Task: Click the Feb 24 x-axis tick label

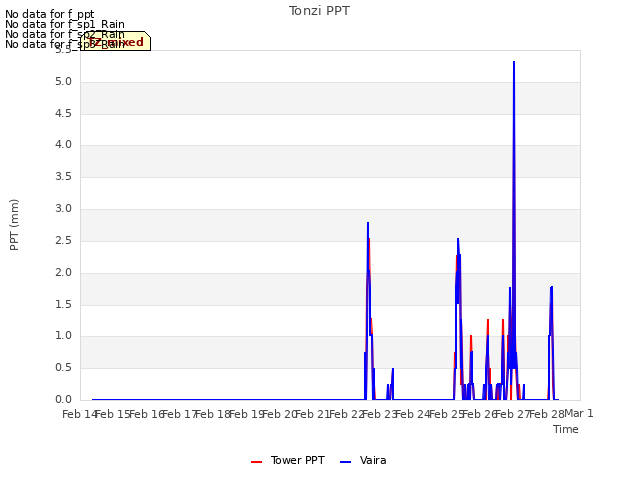Action: pos(413,414)
